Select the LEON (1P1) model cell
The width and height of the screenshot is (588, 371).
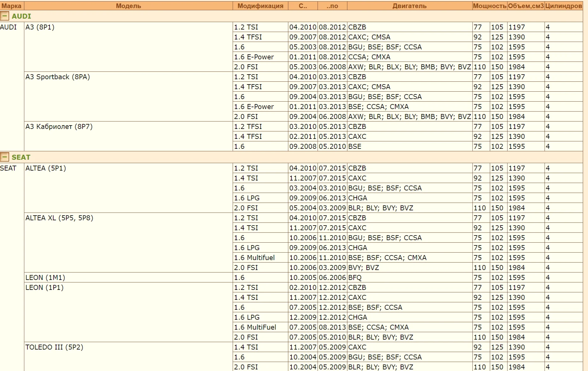click(x=128, y=312)
